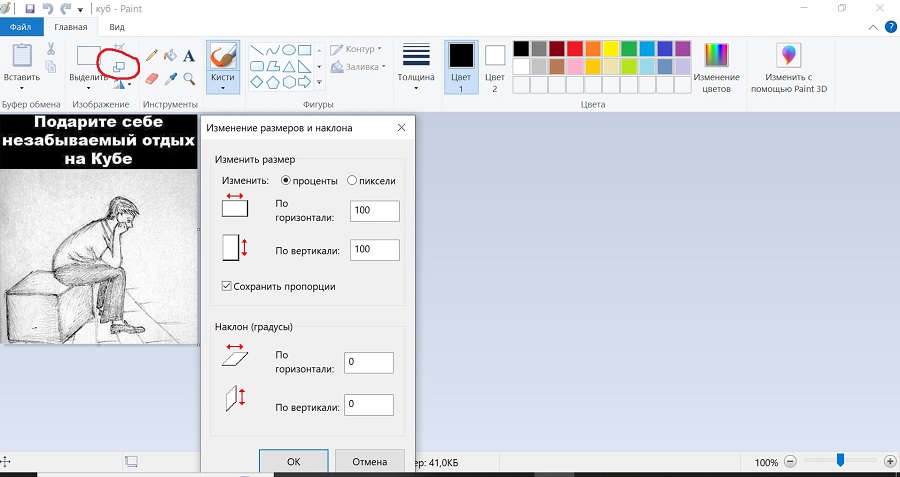Pick the green palette color
This screenshot has width=900, height=477.
tap(629, 48)
